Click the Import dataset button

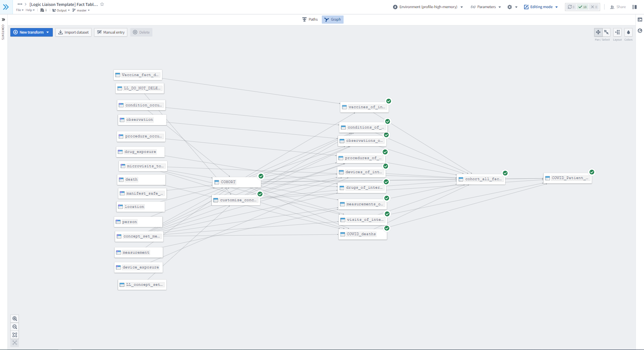tap(73, 32)
